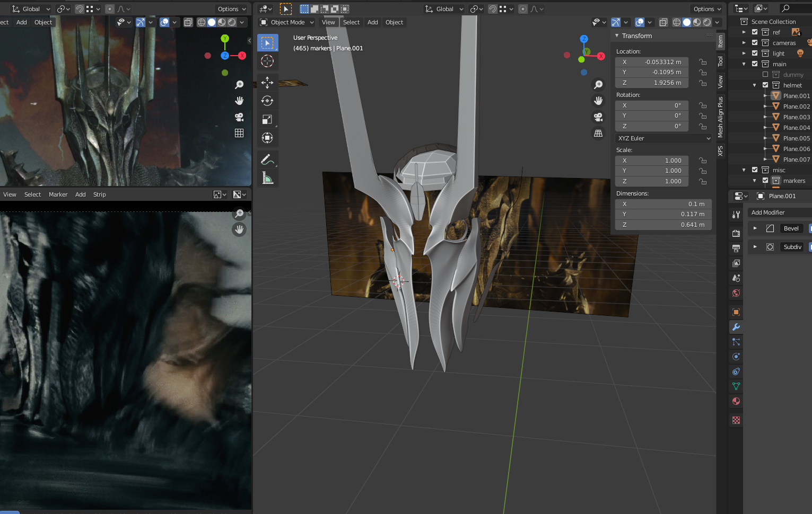Select the Transform tool in toolbar
The image size is (812, 514).
click(267, 138)
